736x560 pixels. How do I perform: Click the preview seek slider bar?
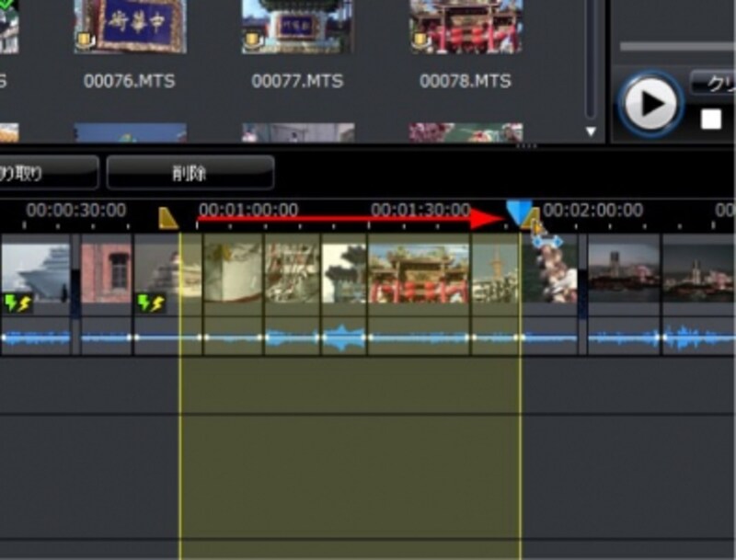tap(676, 46)
